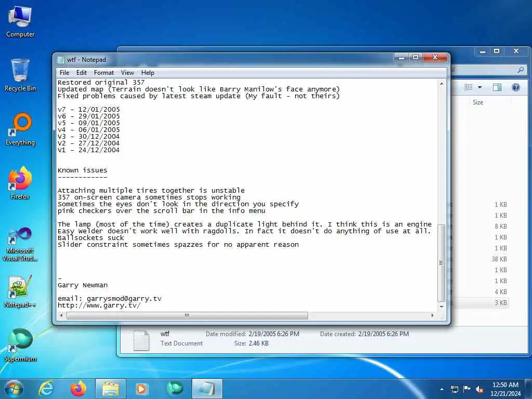
Task: Select the Supermium desktop shortcut
Action: 20,345
